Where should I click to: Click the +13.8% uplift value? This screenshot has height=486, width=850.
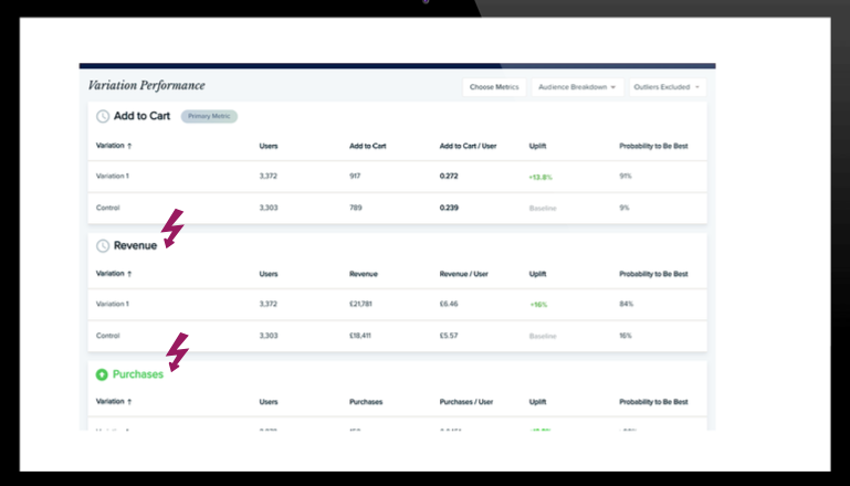coord(540,177)
